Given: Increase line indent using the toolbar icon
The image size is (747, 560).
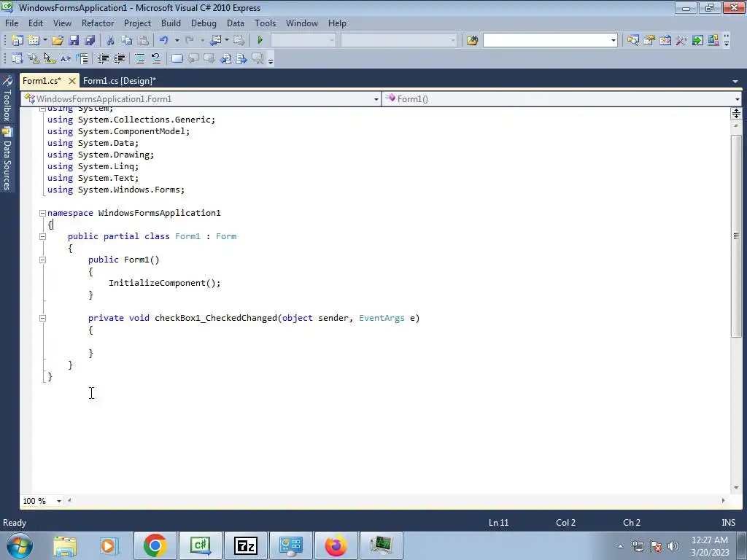Looking at the screenshot, I should (119, 58).
